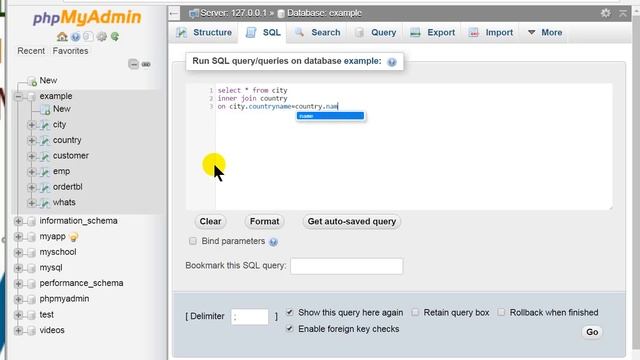Open the documentation icon beside the home icon
The width and height of the screenshot is (640, 360).
pos(75,37)
